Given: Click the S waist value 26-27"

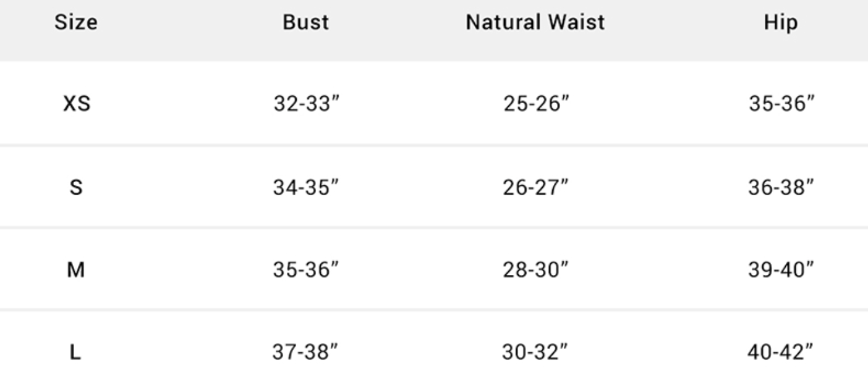Looking at the screenshot, I should [x=535, y=187].
